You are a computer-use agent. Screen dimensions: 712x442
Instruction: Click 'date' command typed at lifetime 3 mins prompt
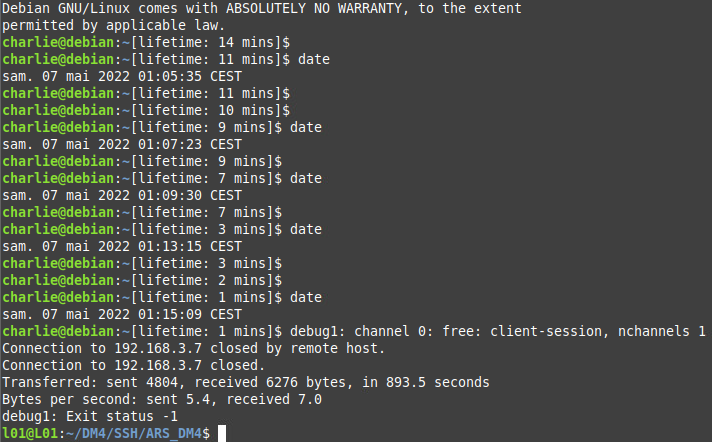point(306,229)
